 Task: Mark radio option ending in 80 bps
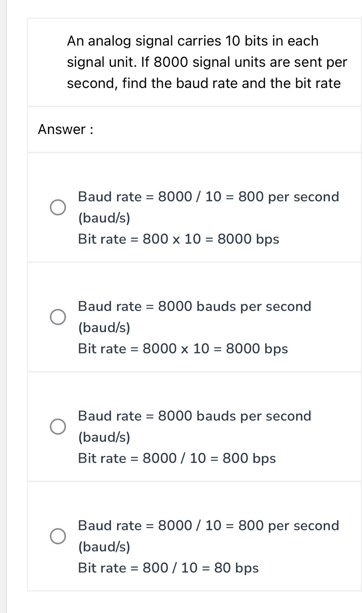(58, 536)
